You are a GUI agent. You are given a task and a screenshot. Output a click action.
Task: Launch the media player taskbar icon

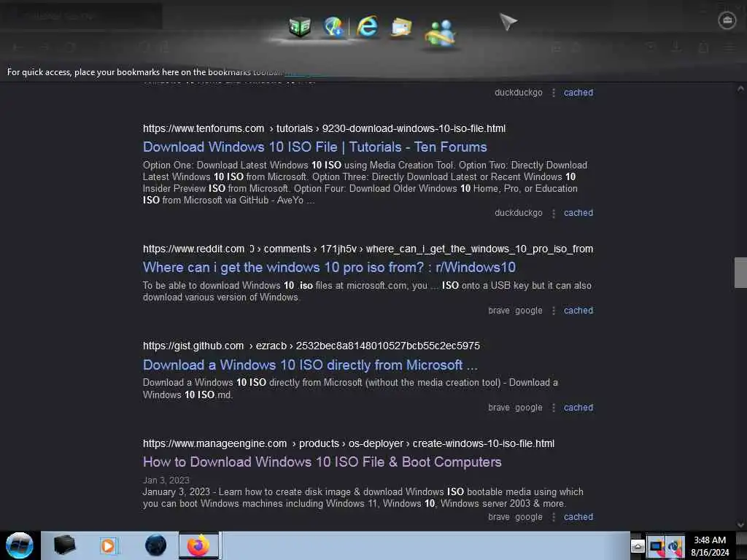tap(108, 545)
